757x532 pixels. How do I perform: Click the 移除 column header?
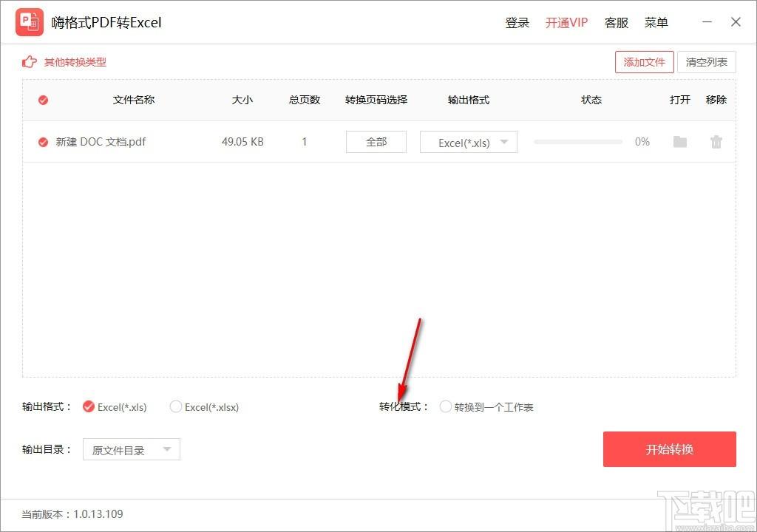716,100
